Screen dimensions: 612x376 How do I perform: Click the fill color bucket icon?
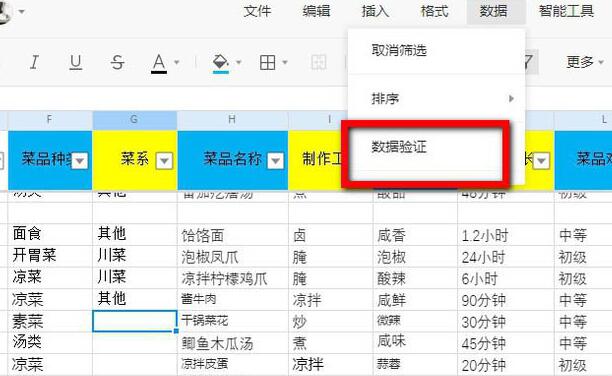point(221,63)
